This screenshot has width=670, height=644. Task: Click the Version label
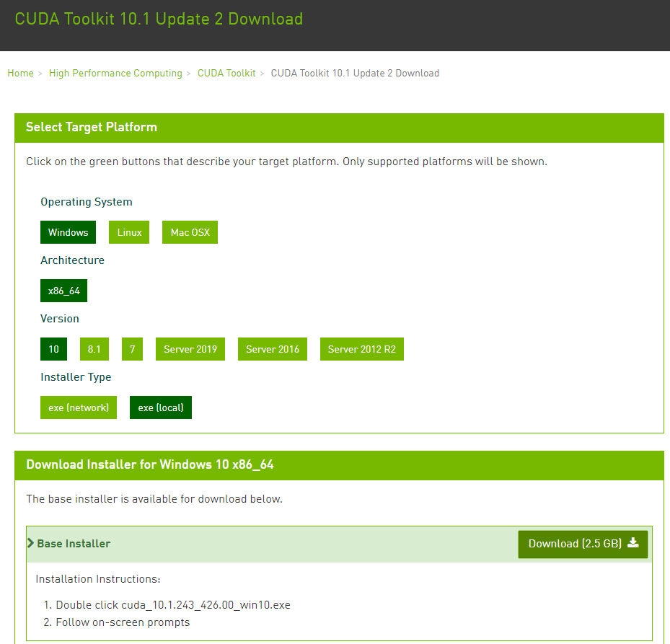click(x=59, y=319)
